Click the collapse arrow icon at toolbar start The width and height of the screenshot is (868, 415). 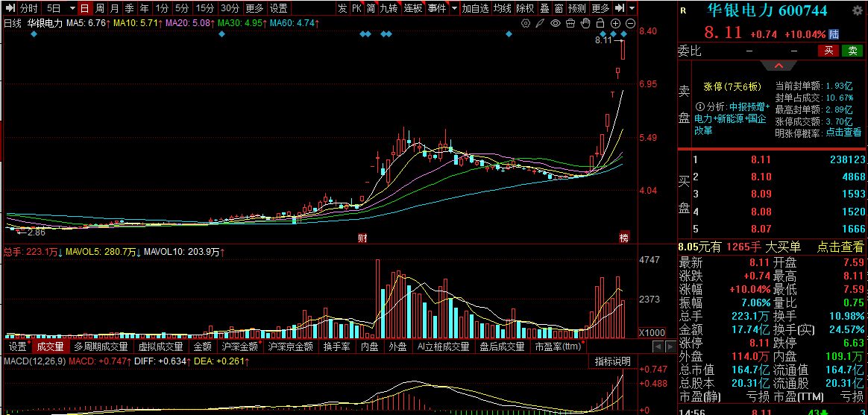point(10,8)
